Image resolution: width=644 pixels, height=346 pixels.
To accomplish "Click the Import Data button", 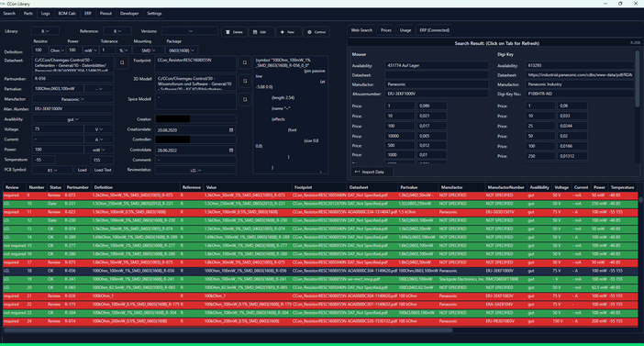I will [372, 172].
